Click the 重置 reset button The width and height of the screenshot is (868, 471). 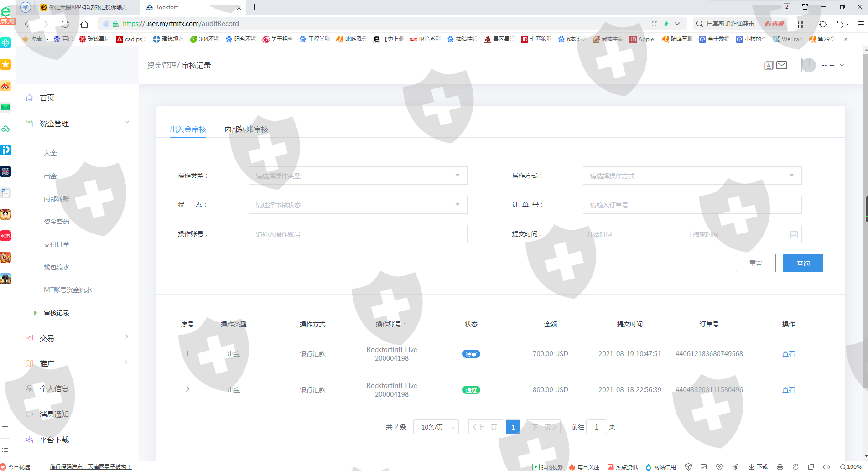pos(755,263)
